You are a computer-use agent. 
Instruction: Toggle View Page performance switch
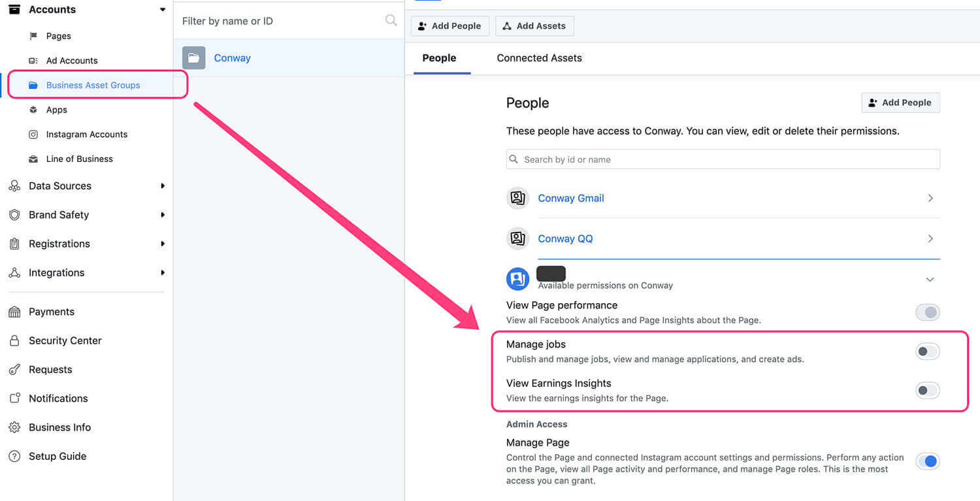[x=927, y=312]
